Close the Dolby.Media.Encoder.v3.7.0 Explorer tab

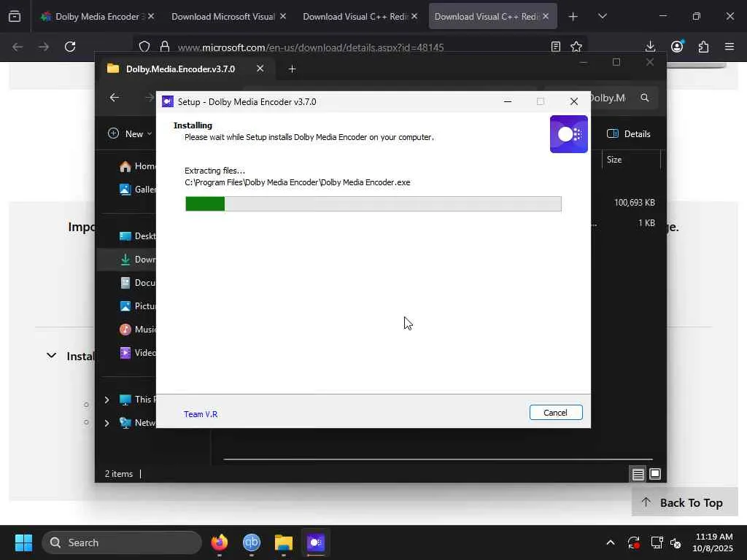[x=260, y=69]
